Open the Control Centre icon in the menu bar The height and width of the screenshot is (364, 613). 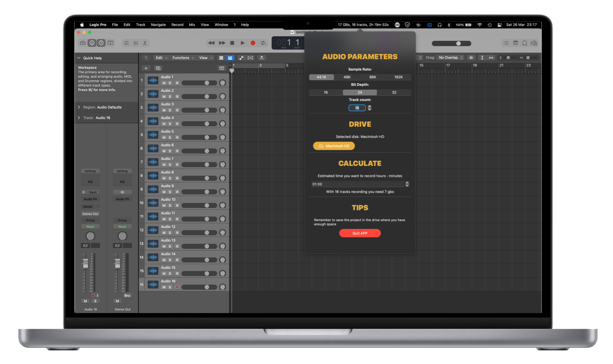(x=499, y=25)
